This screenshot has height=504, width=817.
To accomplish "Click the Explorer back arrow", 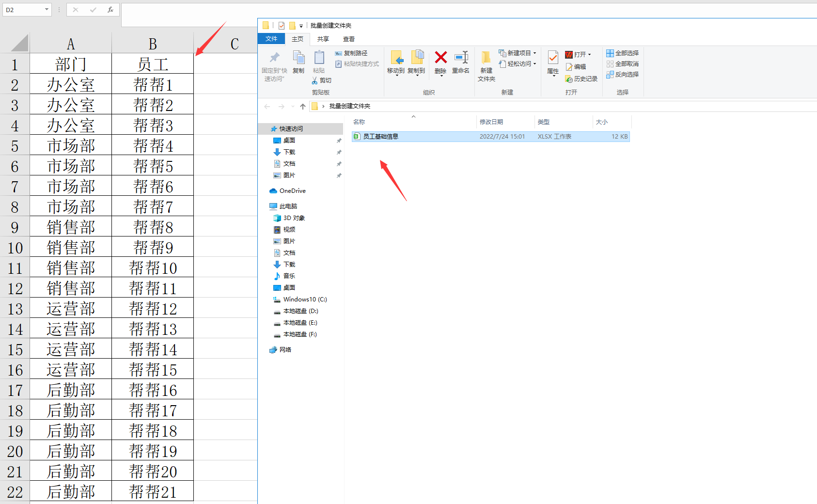I will 267,106.
